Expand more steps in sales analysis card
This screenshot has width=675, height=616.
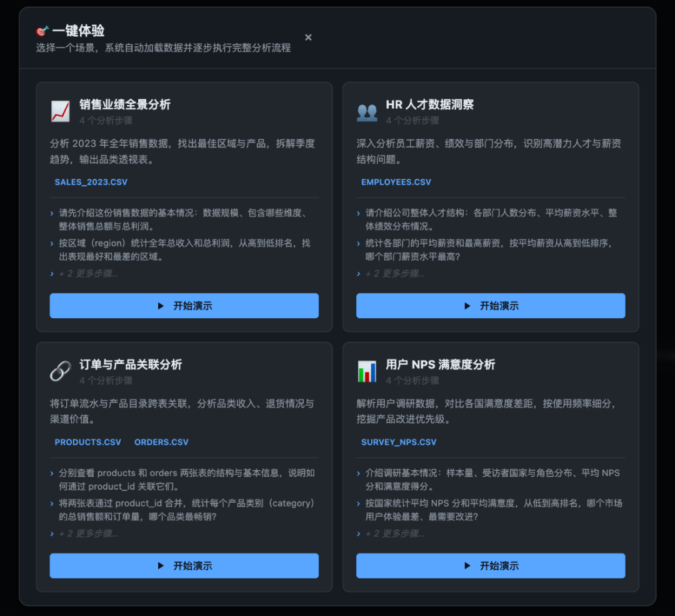(88, 273)
